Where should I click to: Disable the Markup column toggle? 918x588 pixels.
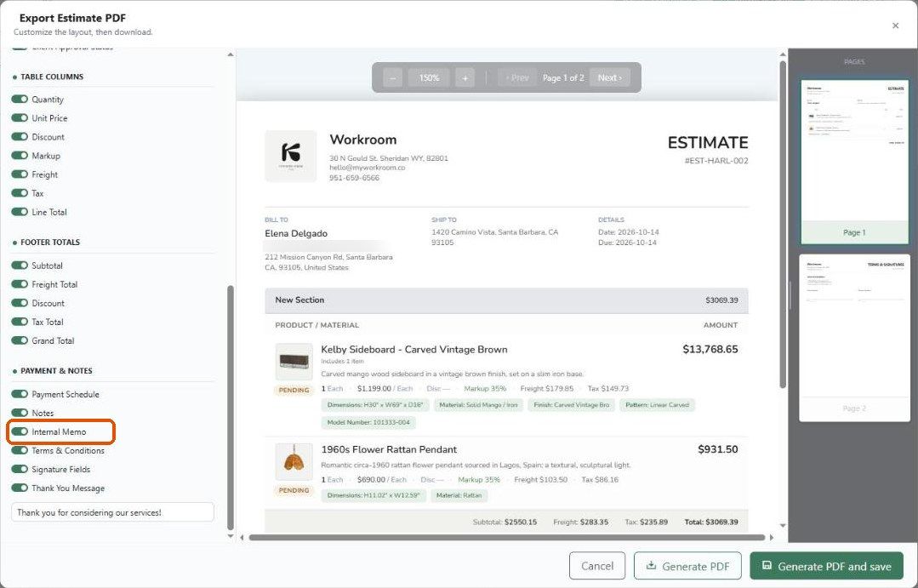coord(20,155)
